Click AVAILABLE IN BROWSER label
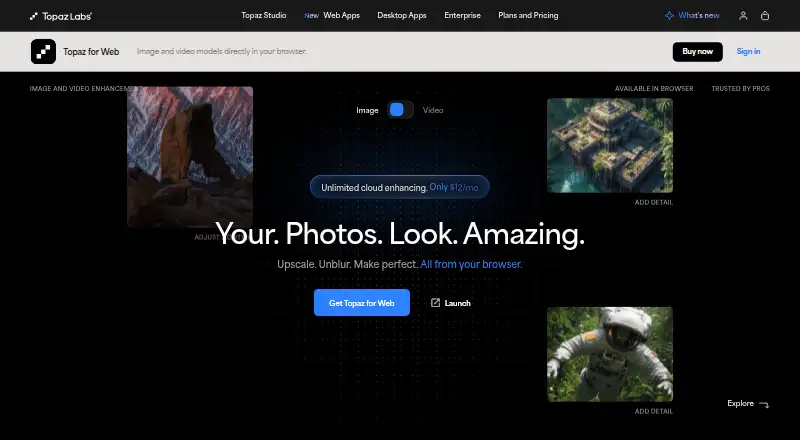The image size is (800, 440). (654, 89)
